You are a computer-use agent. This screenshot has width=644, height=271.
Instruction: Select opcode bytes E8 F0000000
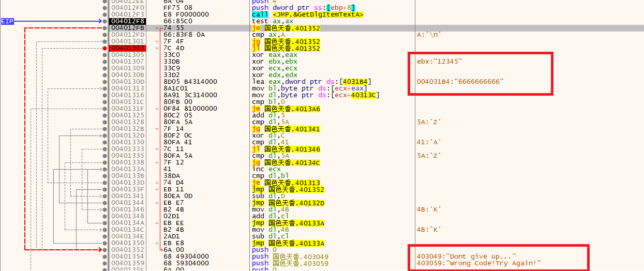[x=186, y=14]
